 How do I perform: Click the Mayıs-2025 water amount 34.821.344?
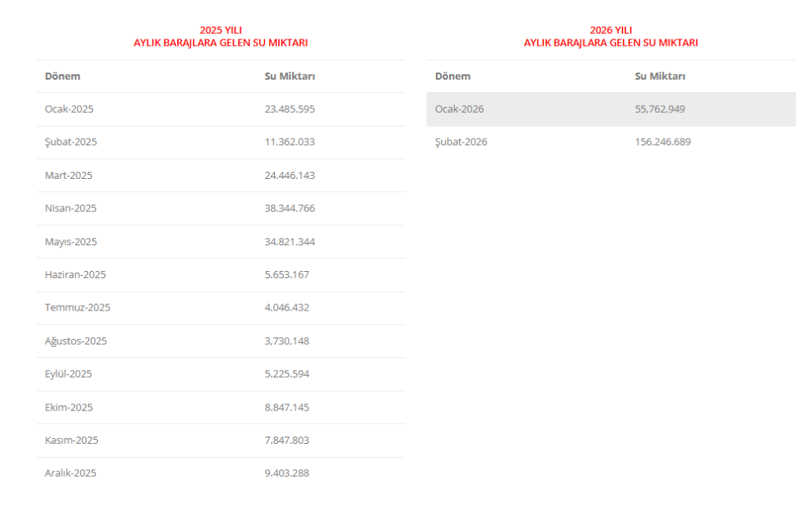289,242
